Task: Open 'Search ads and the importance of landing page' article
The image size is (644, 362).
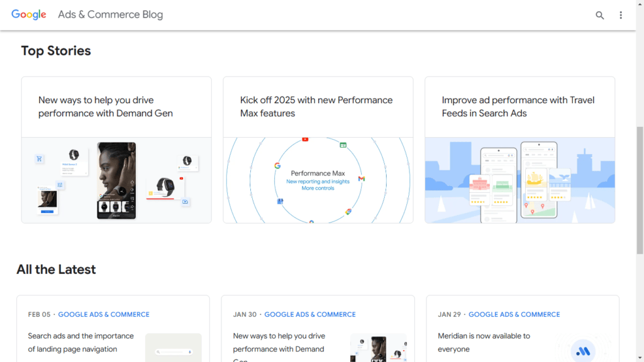Action: 80,343
